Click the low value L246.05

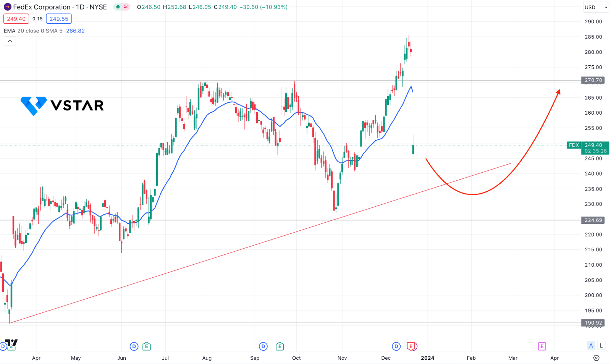[200, 7]
